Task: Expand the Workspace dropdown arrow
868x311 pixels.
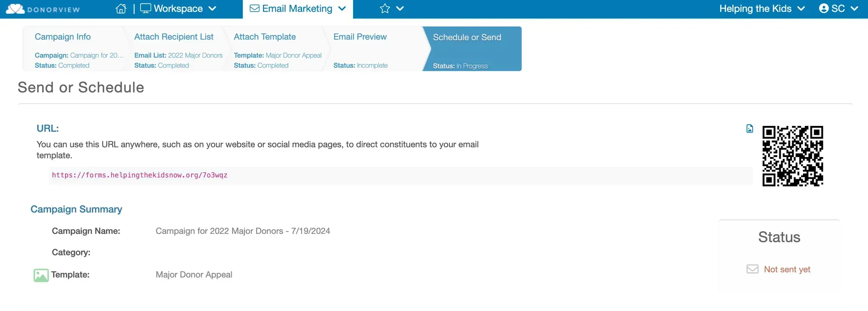Action: coord(212,9)
